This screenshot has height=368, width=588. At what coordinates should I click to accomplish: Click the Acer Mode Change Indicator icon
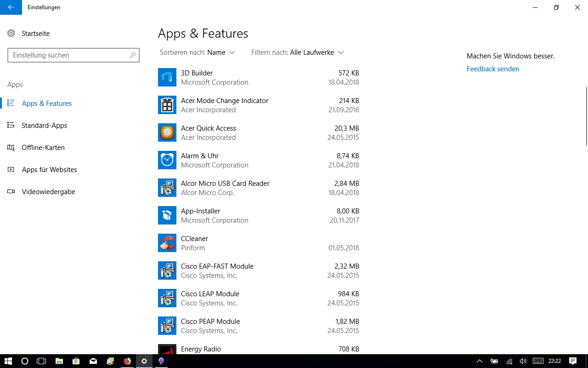[167, 105]
